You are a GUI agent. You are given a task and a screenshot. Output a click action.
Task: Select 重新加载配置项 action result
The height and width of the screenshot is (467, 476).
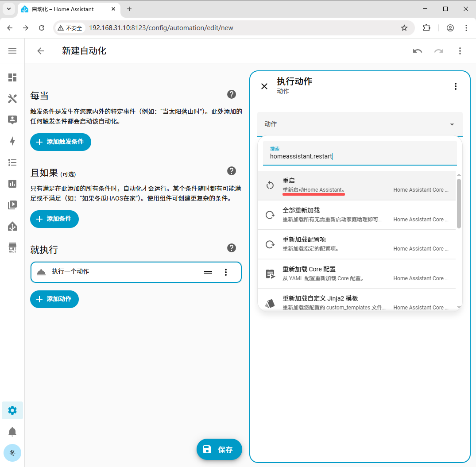tap(356, 244)
